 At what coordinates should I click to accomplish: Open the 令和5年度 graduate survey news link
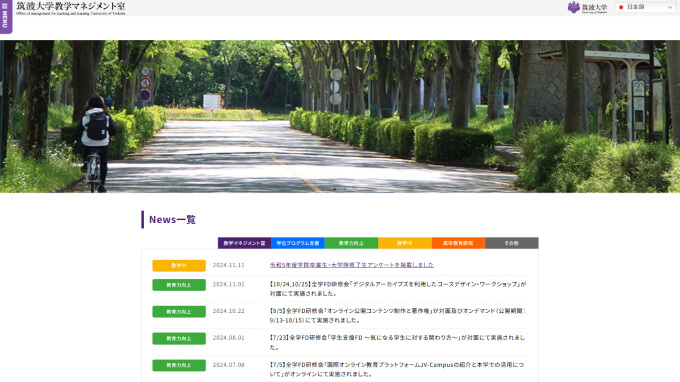352,265
